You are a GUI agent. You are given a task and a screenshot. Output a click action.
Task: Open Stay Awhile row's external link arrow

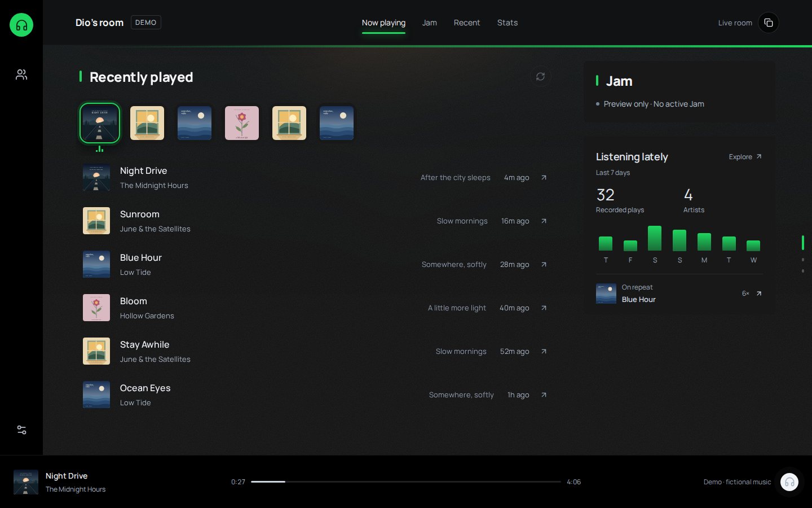pyautogui.click(x=544, y=351)
